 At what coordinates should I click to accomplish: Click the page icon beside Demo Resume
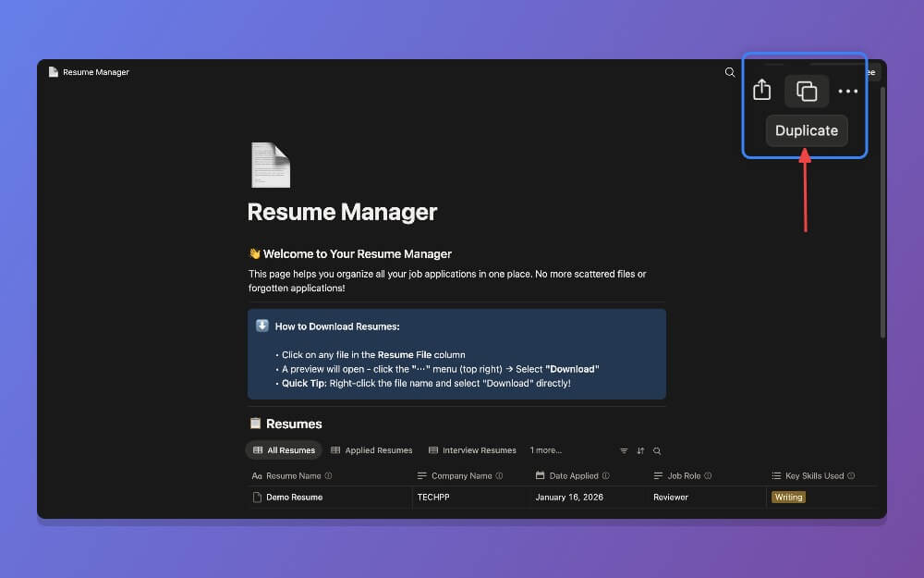tap(258, 497)
